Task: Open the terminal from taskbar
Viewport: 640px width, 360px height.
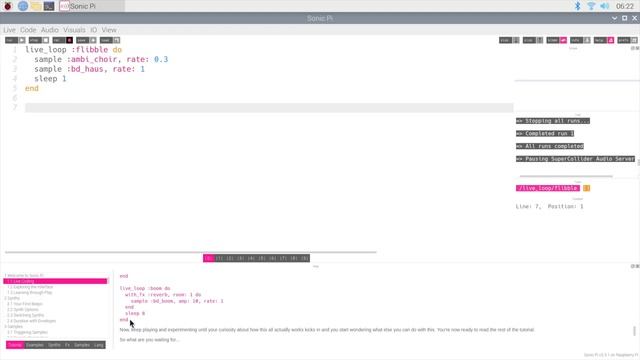Action: pyautogui.click(x=49, y=6)
